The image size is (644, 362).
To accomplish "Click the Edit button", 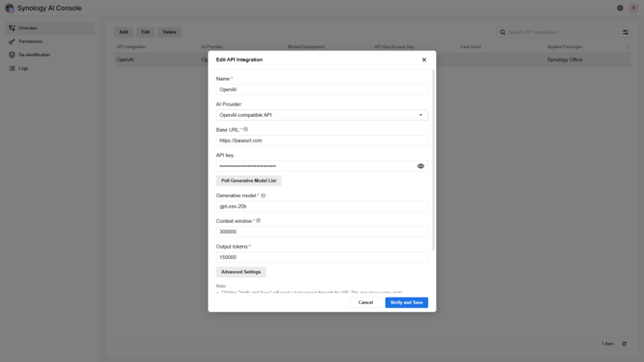I will 146,32.
